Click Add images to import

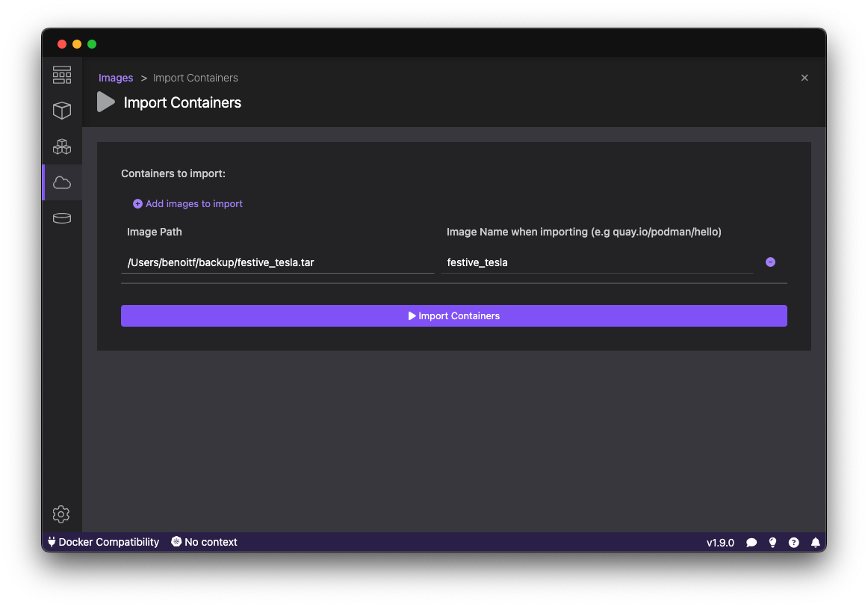187,203
